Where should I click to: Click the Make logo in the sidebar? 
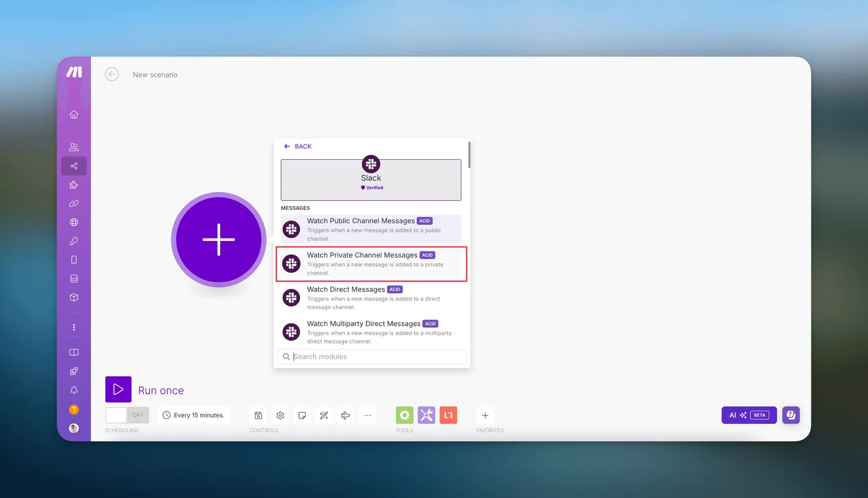point(74,72)
